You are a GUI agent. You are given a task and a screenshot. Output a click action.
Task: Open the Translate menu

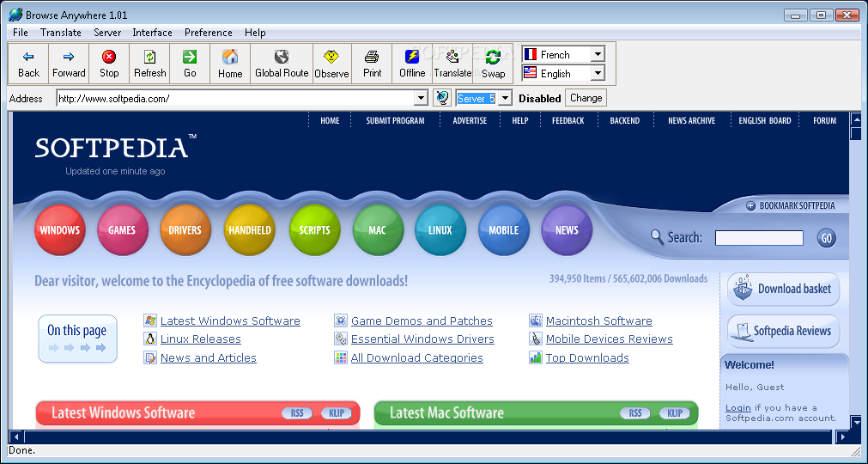click(x=61, y=33)
